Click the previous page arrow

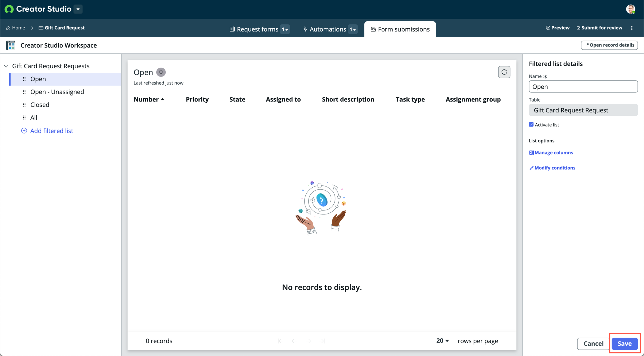coord(295,341)
